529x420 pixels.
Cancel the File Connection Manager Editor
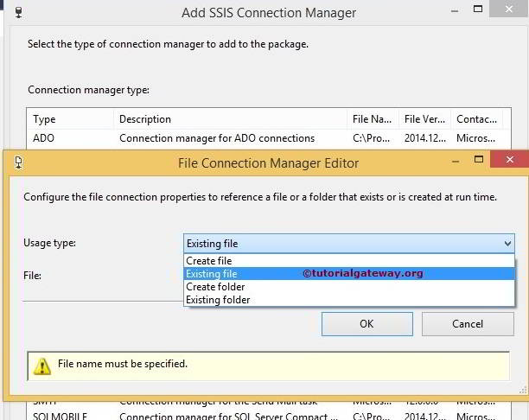click(x=468, y=324)
